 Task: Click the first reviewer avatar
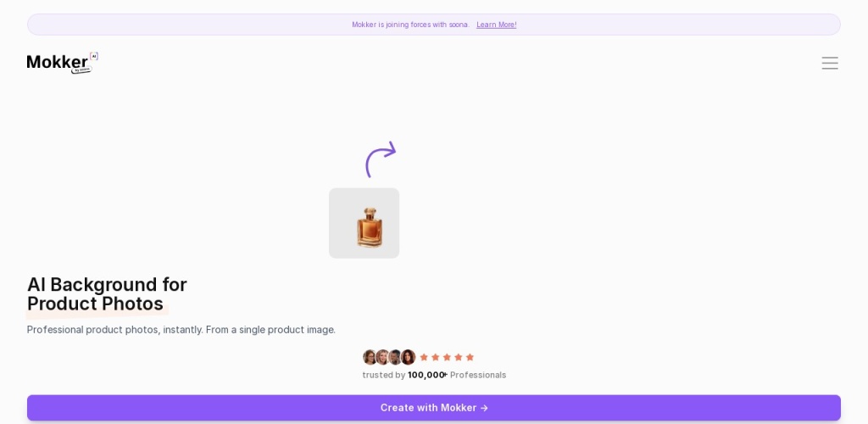click(x=370, y=357)
